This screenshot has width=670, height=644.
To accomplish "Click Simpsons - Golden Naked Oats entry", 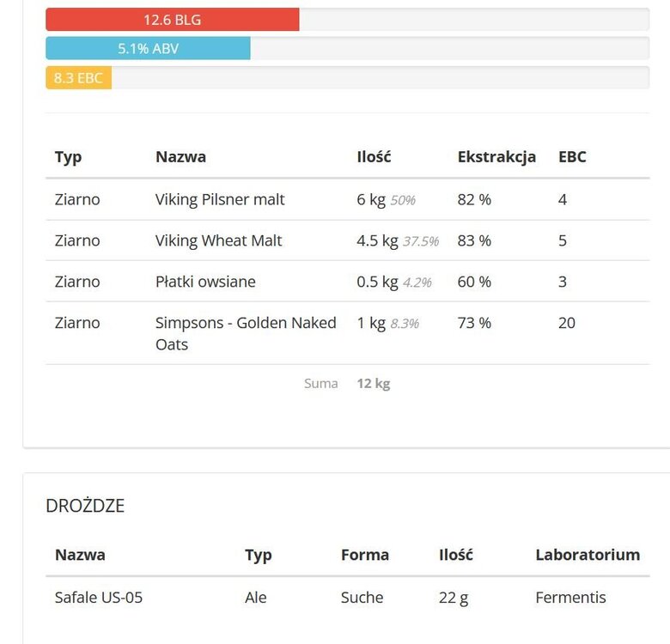I will [x=246, y=333].
